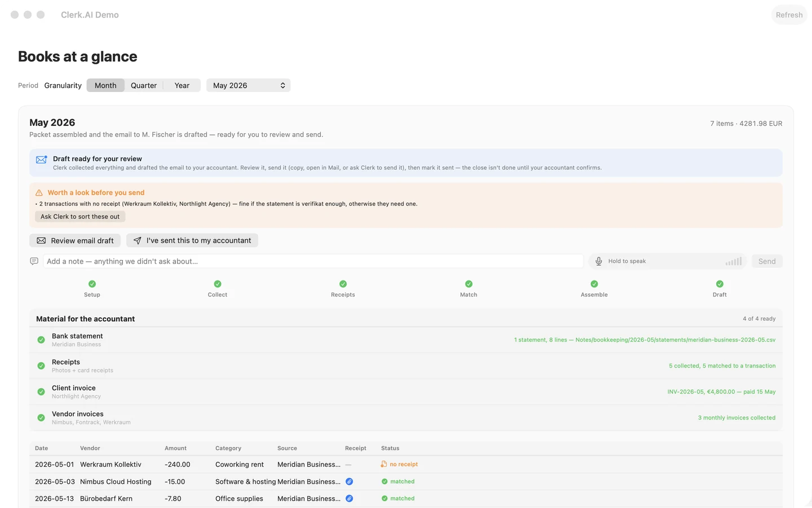This screenshot has width=812, height=508.
Task: Click the green check above Assemble step
Action: (594, 284)
